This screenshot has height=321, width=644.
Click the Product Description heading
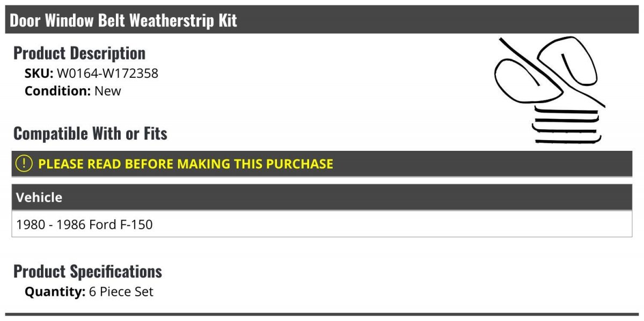(x=79, y=53)
